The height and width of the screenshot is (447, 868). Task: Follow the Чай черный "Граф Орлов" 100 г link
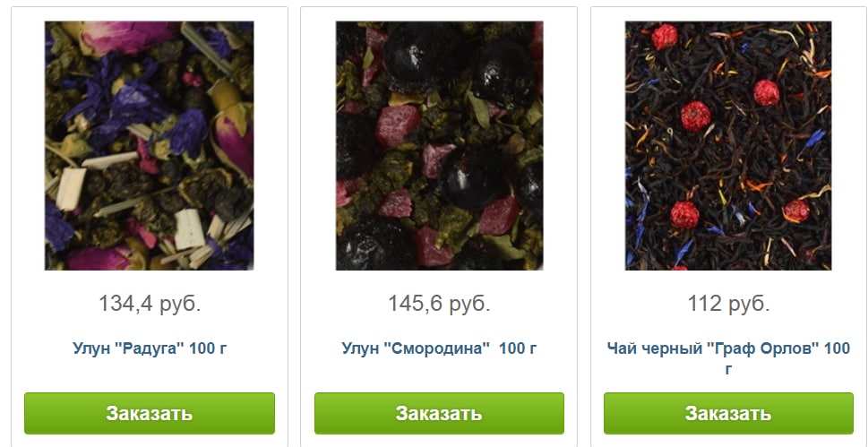coord(728,357)
